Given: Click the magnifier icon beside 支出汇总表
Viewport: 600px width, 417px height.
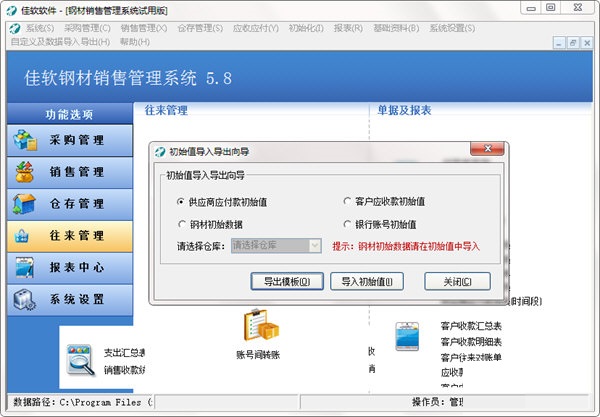Looking at the screenshot, I should (x=80, y=360).
